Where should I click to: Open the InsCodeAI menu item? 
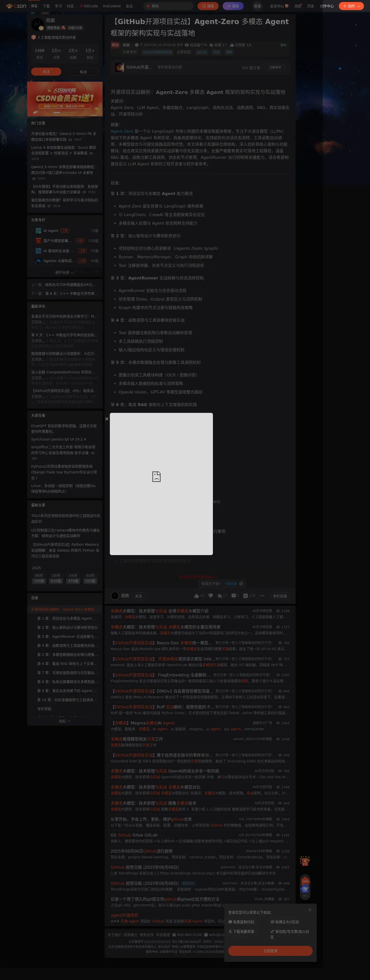click(112, 6)
